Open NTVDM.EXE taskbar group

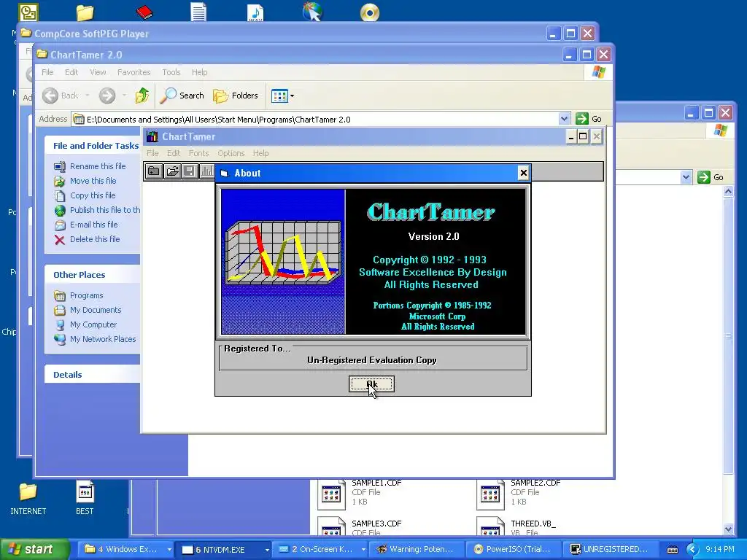[224, 549]
